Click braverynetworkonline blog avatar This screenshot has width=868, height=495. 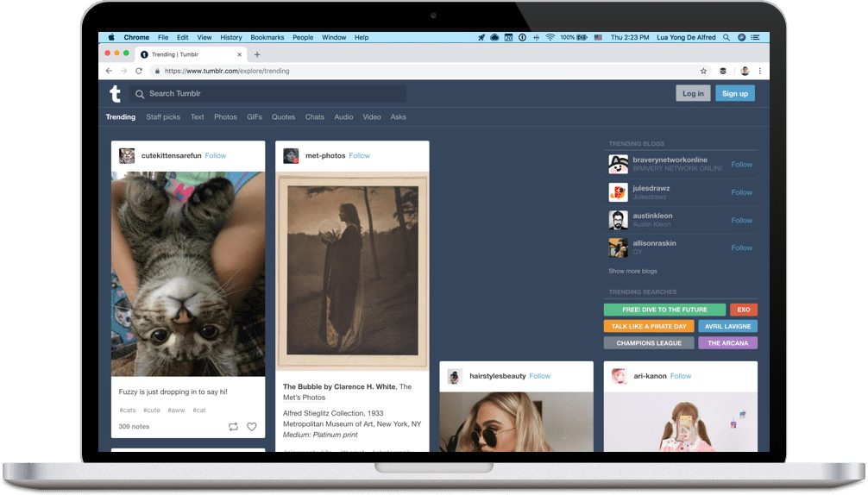click(618, 164)
